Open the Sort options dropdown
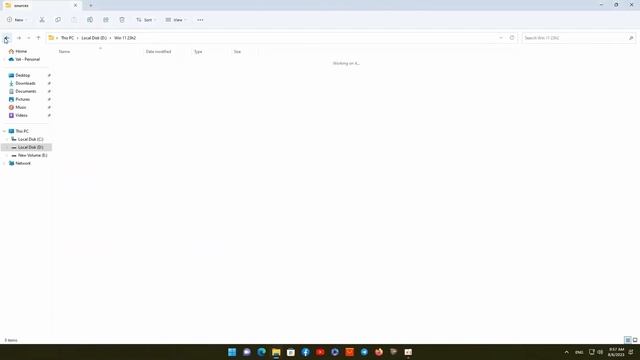Screen dimensions: 640x360 146,20
